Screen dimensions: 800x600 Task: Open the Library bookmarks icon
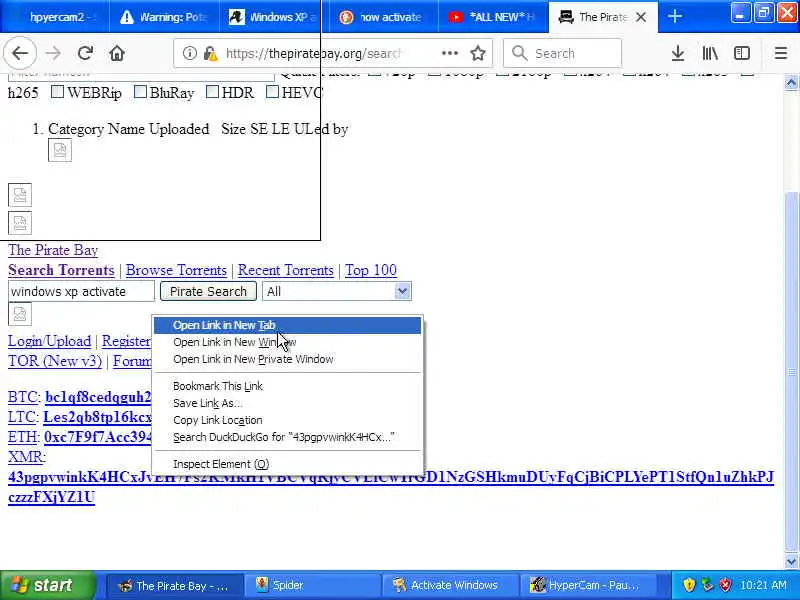(710, 53)
